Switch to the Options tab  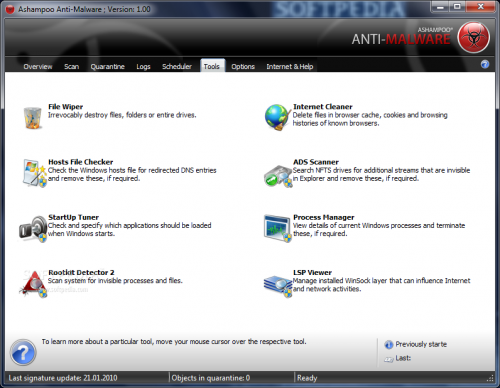click(x=243, y=67)
